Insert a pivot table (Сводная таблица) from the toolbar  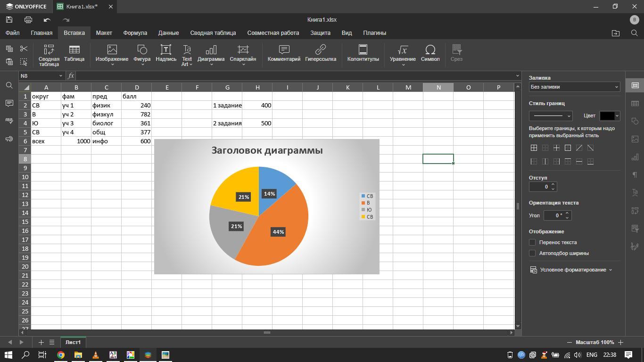pos(49,55)
